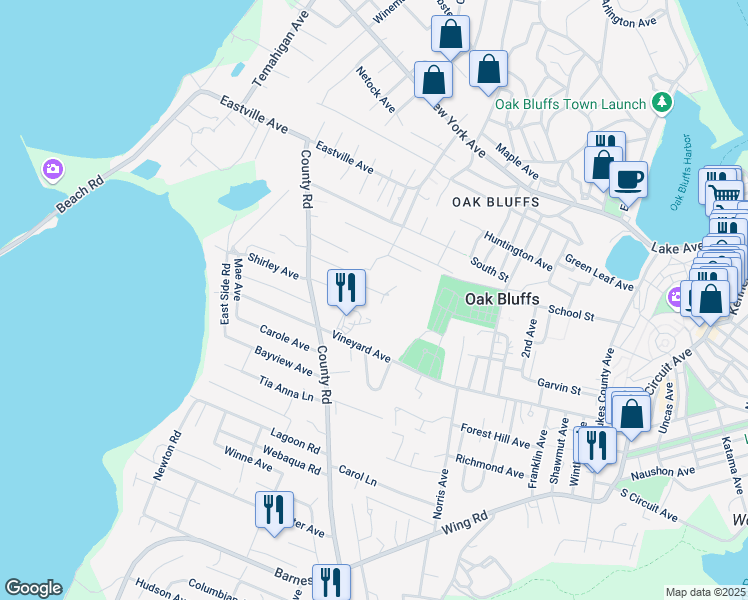The image size is (748, 600).
Task: Click shopping bag marker near School St end
Action: (710, 299)
